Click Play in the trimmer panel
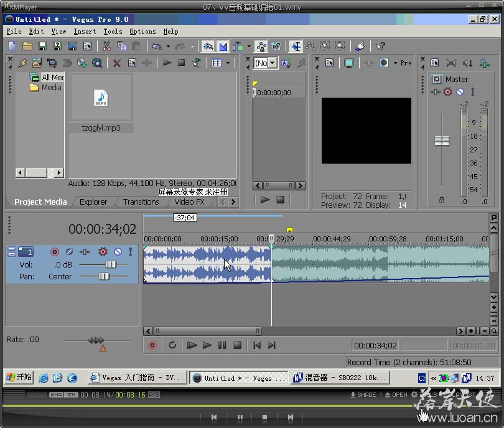Screen dimensions: 504x428 [265, 200]
